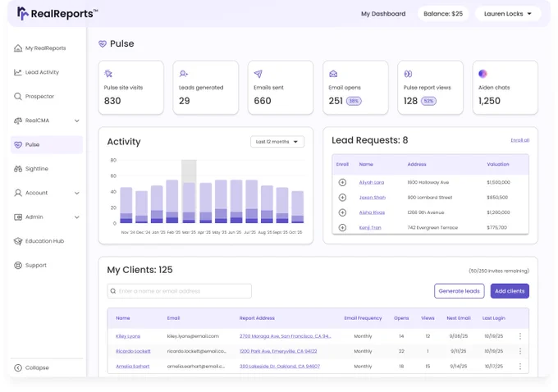Expand the RealCMA submenu chevron
The width and height of the screenshot is (558, 392).
coord(77,121)
